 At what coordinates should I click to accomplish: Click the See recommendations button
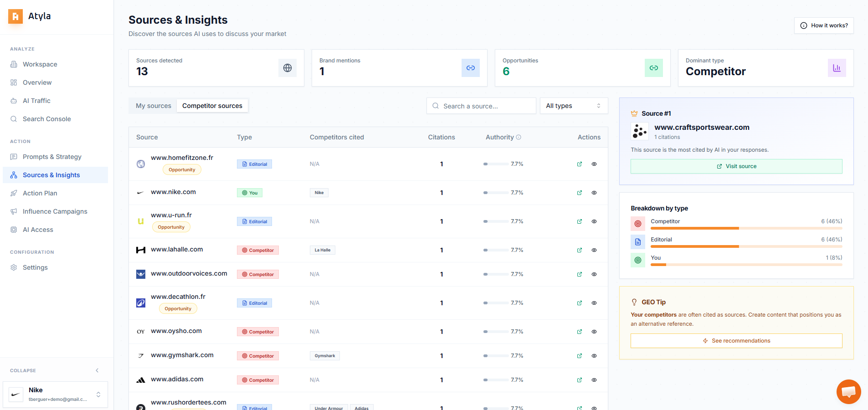[x=736, y=340]
